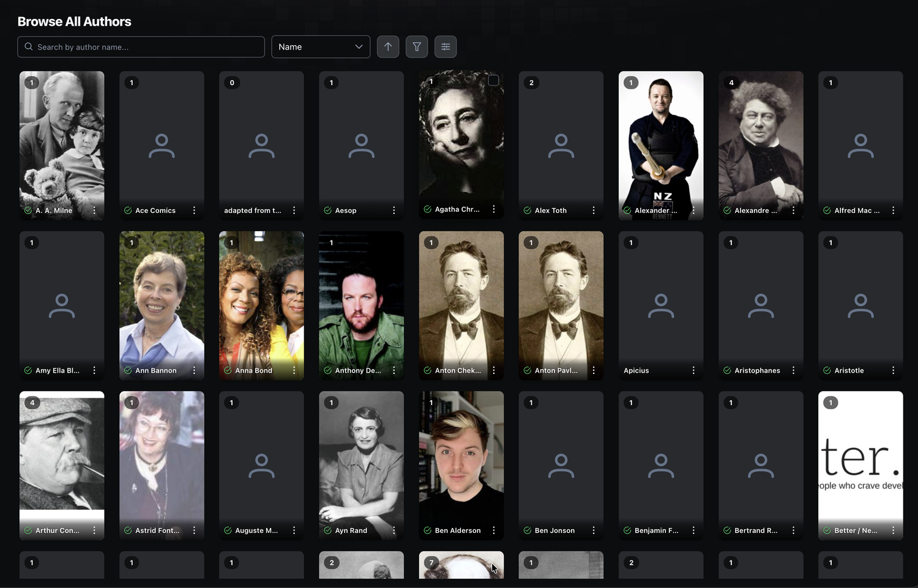The width and height of the screenshot is (918, 588).
Task: Expand the more-options menu for Better / Ne...
Action: pos(893,530)
